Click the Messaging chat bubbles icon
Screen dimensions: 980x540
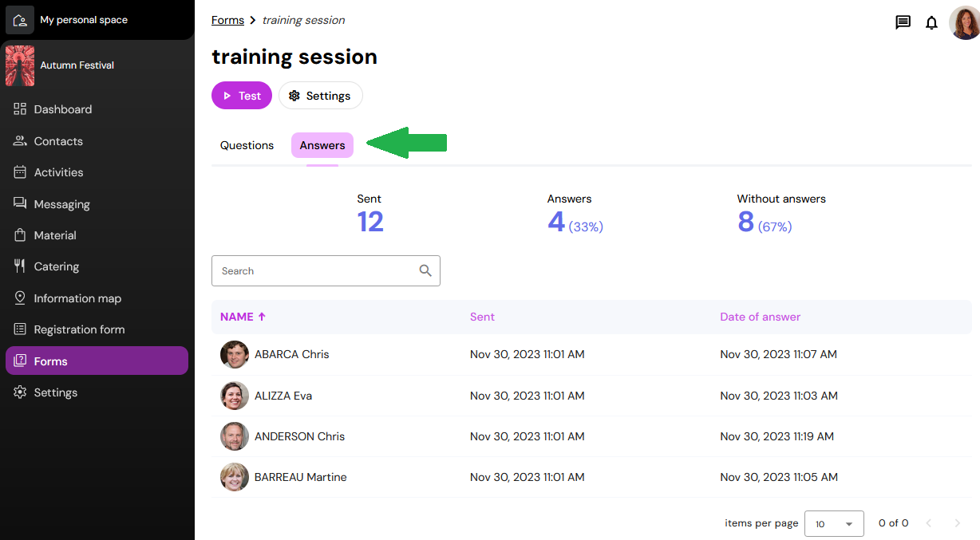click(x=20, y=203)
